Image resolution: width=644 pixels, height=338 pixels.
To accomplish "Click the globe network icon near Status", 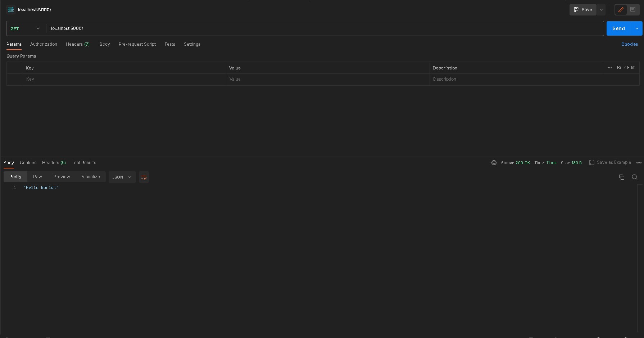I will 494,163.
